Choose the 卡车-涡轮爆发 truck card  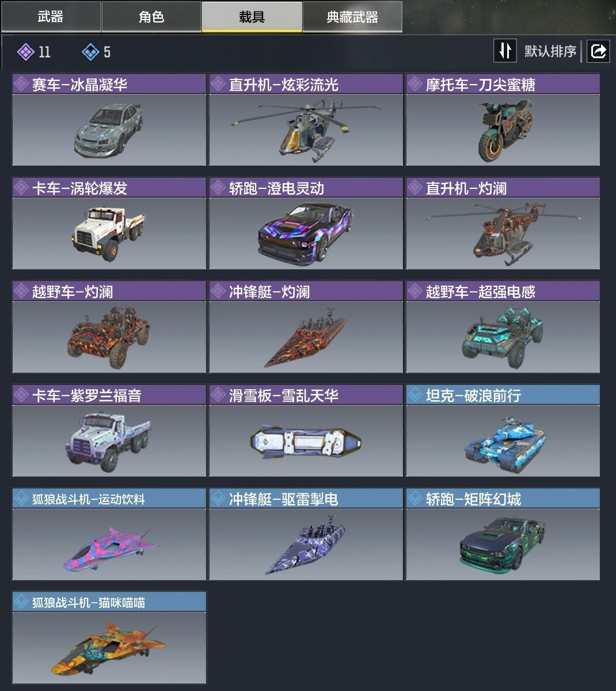(x=109, y=223)
